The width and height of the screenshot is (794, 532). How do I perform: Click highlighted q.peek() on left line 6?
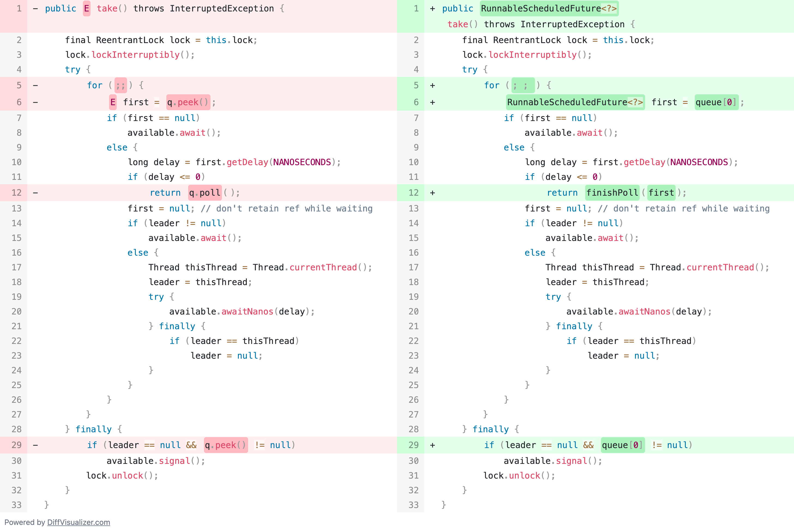click(188, 102)
